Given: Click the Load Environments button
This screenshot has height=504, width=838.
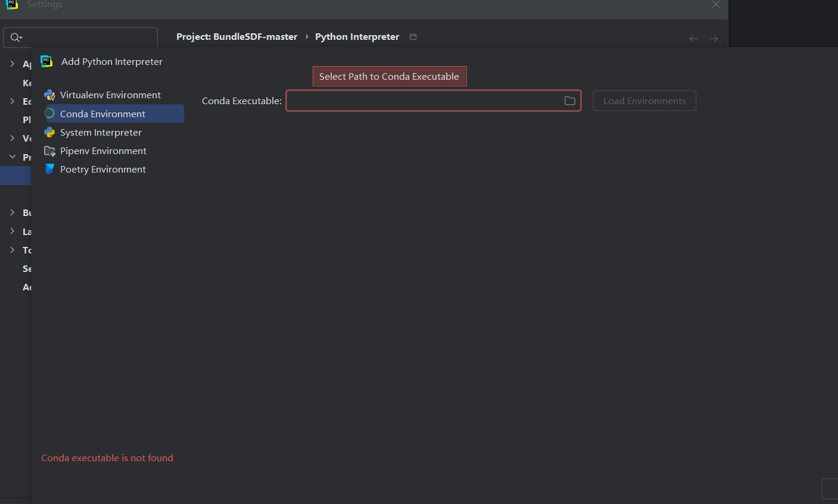Looking at the screenshot, I should pos(644,101).
